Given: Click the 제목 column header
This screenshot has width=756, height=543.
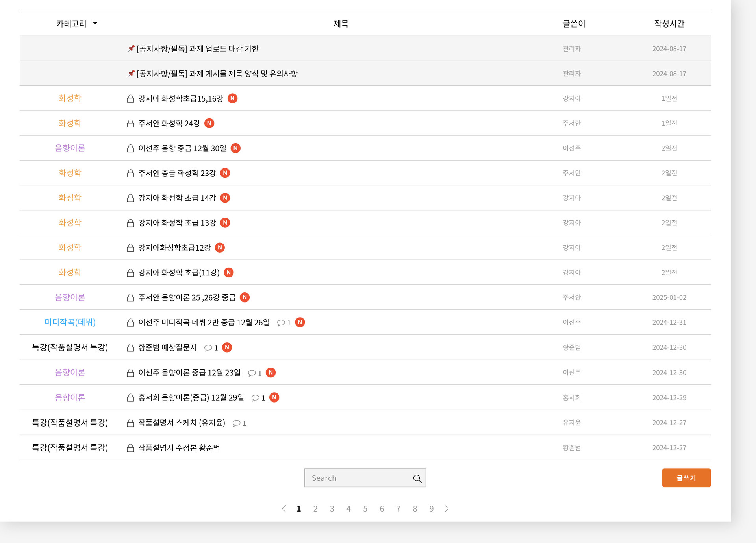Looking at the screenshot, I should tap(341, 24).
